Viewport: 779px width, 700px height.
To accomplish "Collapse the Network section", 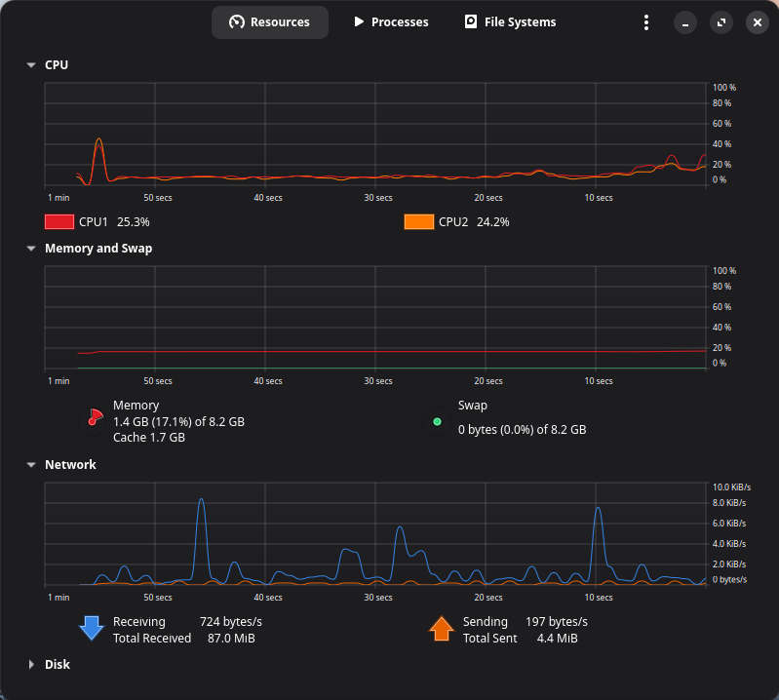I will click(31, 465).
